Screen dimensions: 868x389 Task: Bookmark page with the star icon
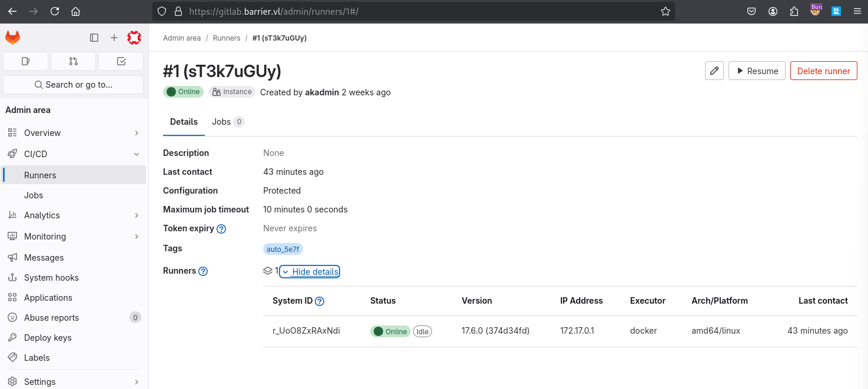pos(666,11)
